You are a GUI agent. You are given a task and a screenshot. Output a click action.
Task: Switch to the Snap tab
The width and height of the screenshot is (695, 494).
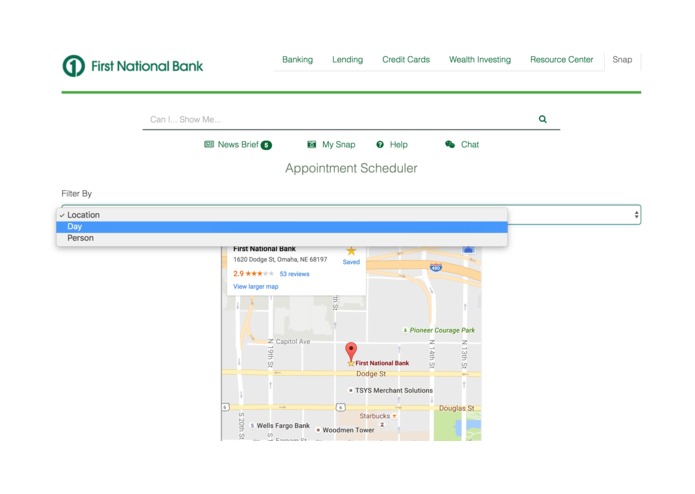pyautogui.click(x=622, y=59)
